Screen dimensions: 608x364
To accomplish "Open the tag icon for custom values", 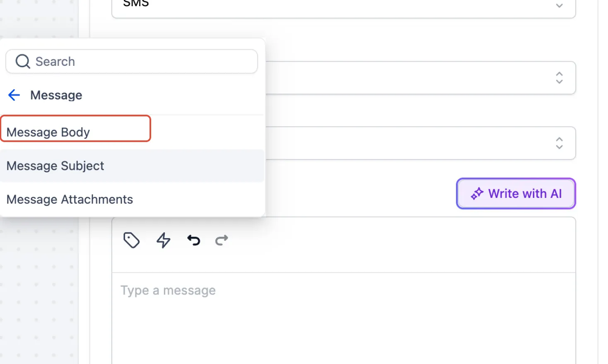I will 132,240.
